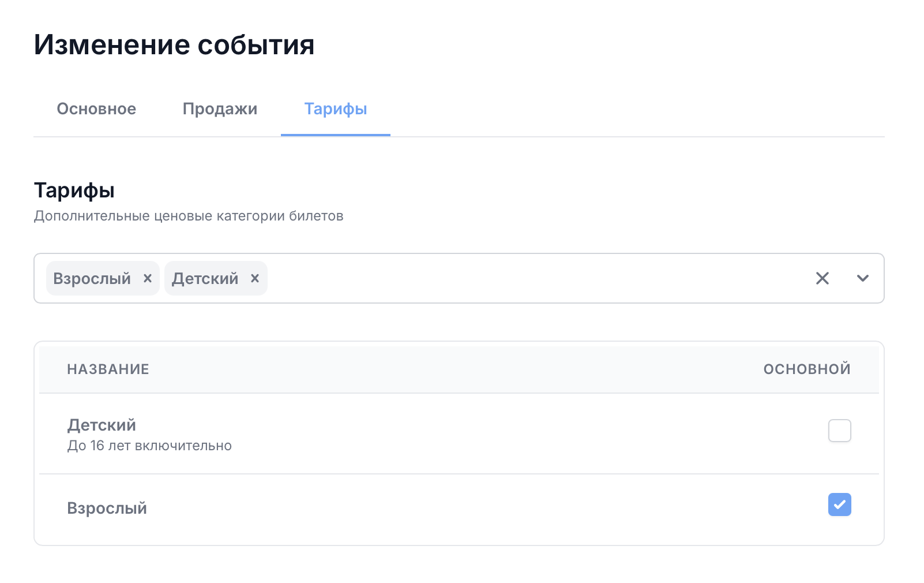
Task: Remove the Взрослый tag from tariffs
Action: tap(148, 278)
